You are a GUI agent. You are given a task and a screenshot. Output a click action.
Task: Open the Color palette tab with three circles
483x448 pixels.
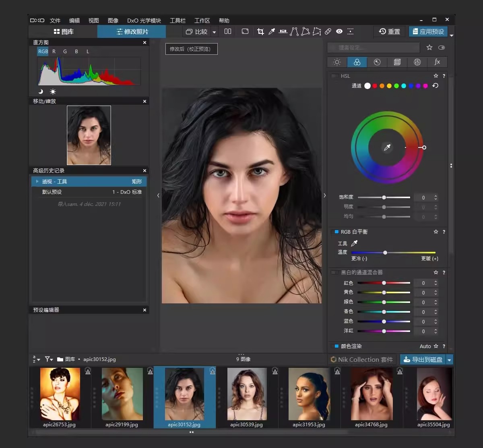tap(357, 62)
